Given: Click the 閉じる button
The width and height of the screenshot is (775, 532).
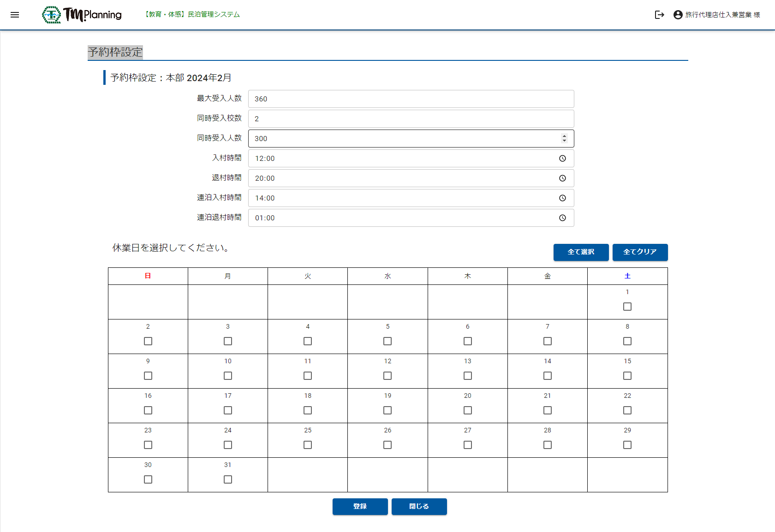Looking at the screenshot, I should (x=419, y=506).
